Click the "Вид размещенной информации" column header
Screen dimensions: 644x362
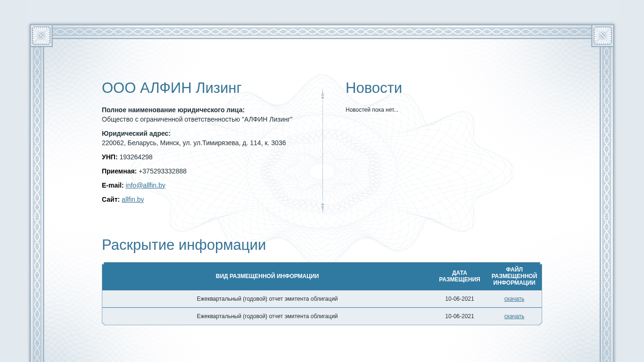(x=267, y=276)
